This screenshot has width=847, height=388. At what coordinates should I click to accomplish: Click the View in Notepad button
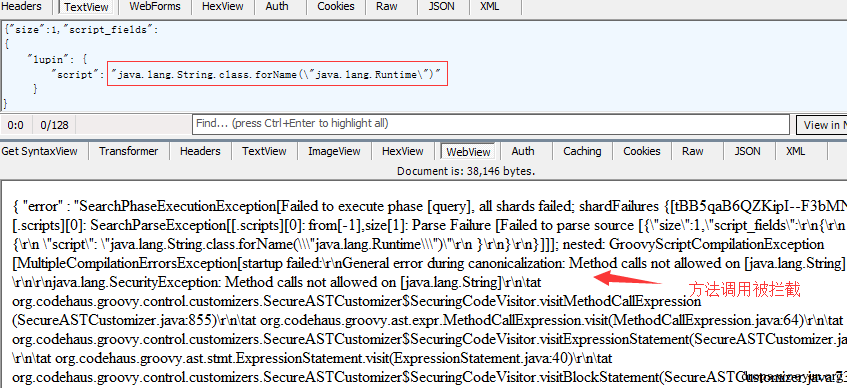(822, 125)
